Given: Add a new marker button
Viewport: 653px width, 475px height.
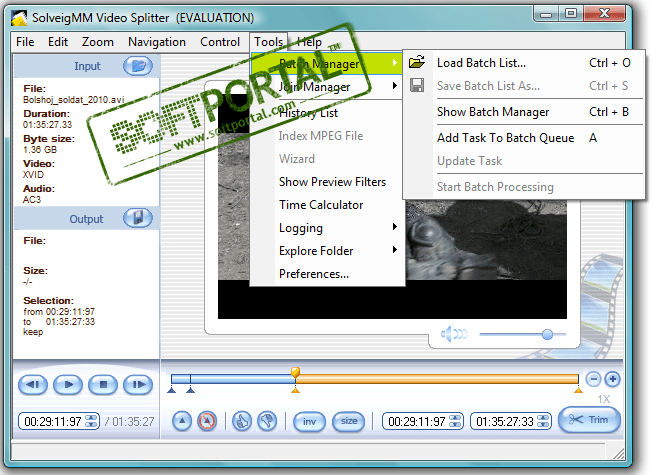Looking at the screenshot, I should pyautogui.click(x=182, y=421).
